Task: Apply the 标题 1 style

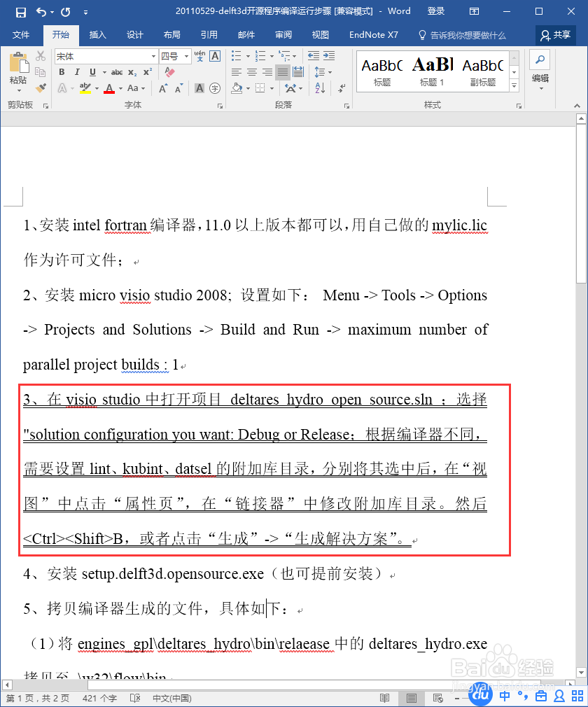Action: click(x=432, y=70)
